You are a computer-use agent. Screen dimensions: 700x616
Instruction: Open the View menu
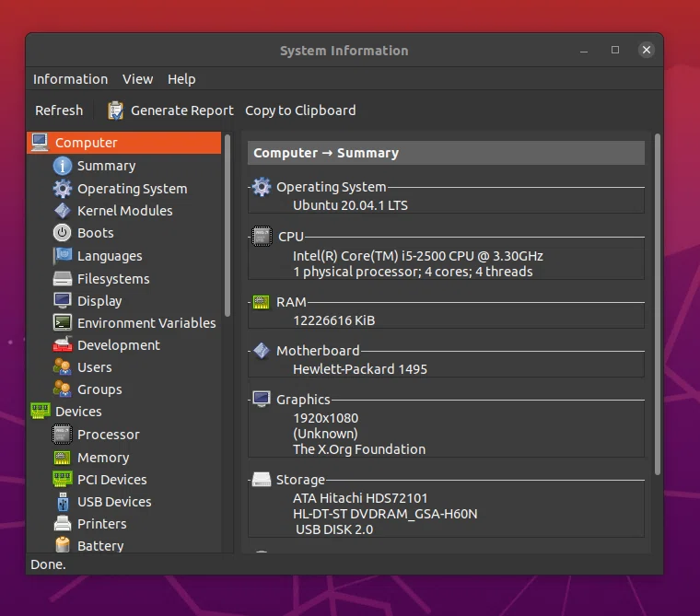[x=137, y=79]
